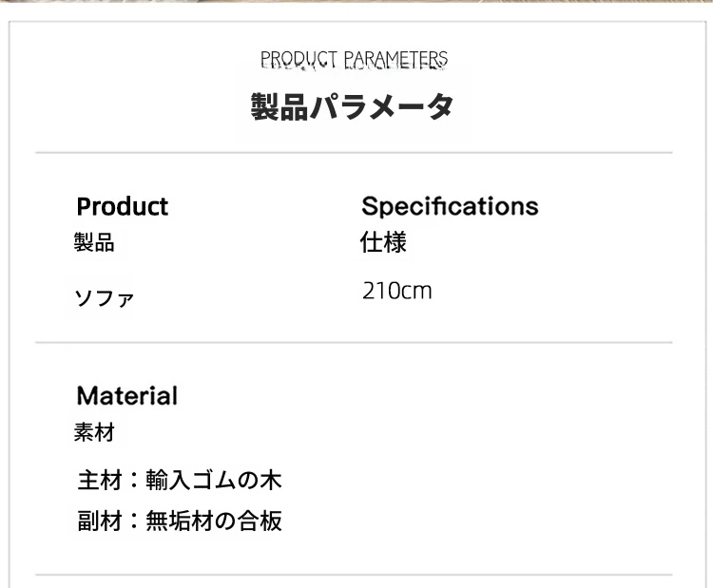Click the divider line above the Material heading
Viewport: 713px width, 588px height.
point(354,342)
